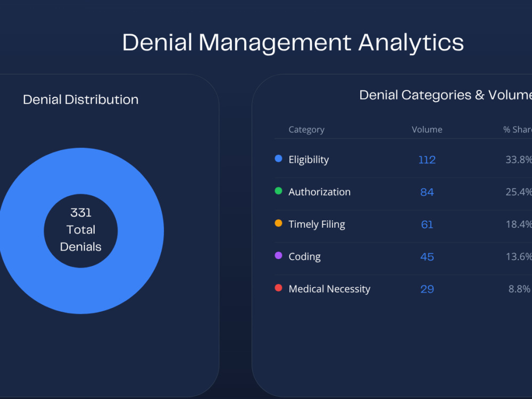Screen dimensions: 532x399
Task: Click the Volume column header
Action: tap(427, 130)
